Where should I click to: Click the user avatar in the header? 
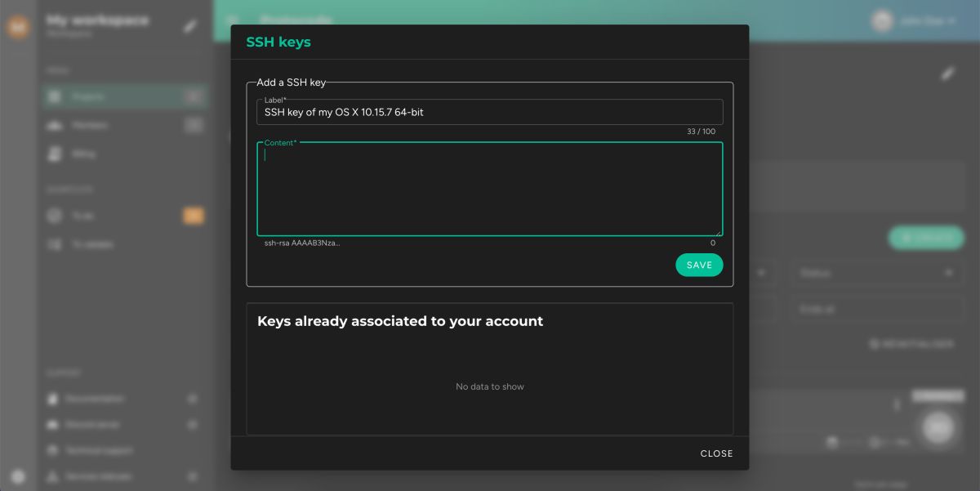[883, 20]
